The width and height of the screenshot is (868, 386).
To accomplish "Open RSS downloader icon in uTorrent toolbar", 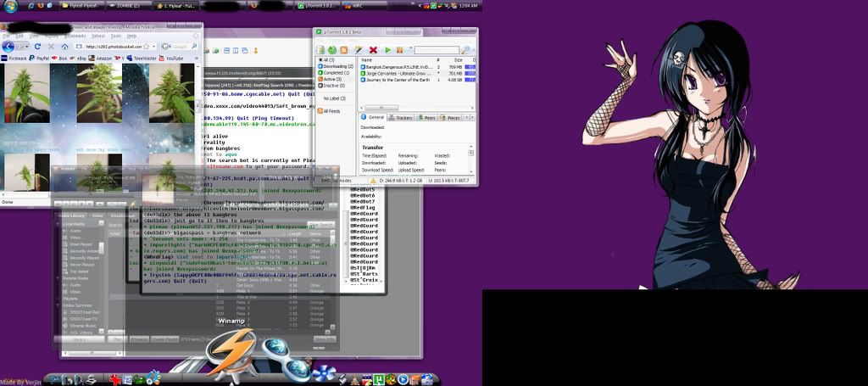I will pyautogui.click(x=344, y=50).
